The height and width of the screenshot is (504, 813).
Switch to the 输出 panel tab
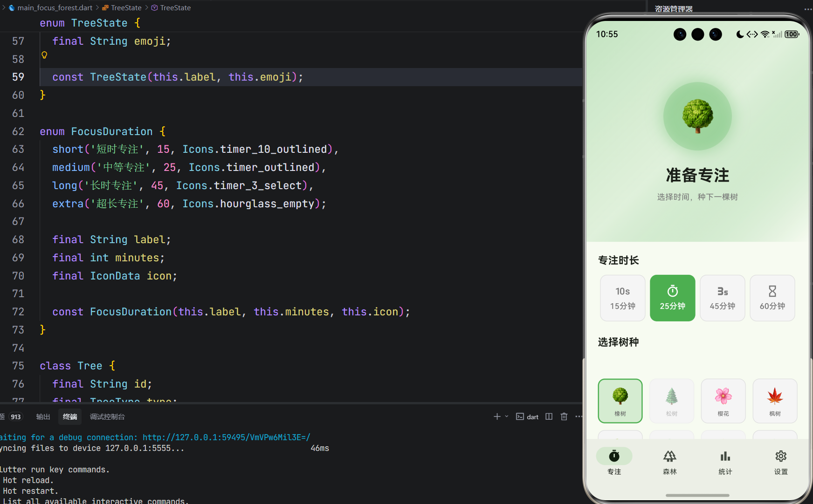[x=43, y=416]
